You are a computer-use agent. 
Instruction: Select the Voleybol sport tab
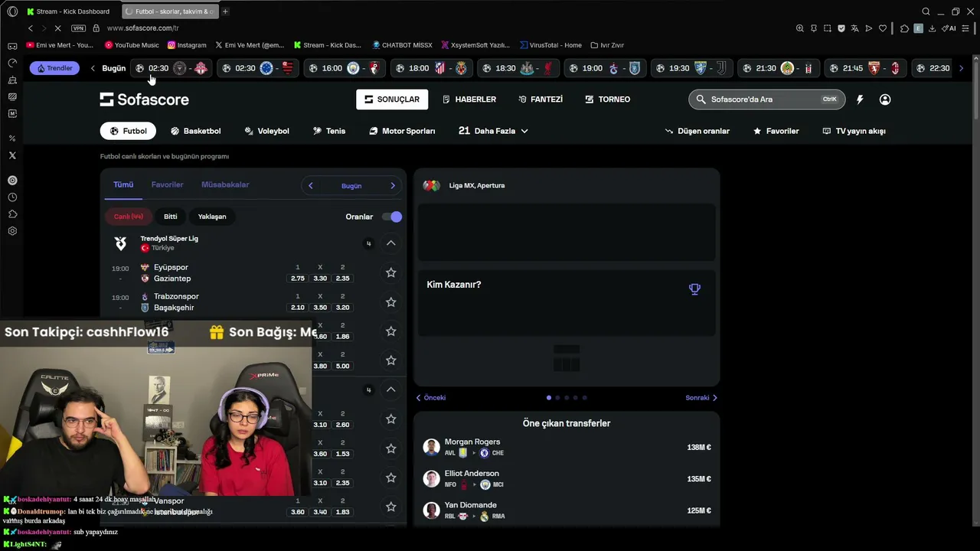tap(266, 131)
